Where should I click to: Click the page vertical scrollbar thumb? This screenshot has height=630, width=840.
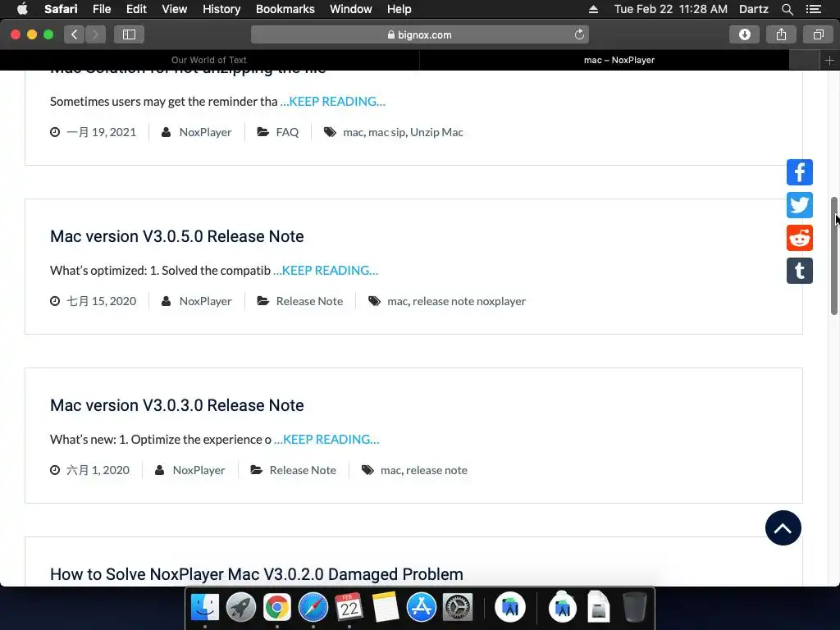point(833,256)
